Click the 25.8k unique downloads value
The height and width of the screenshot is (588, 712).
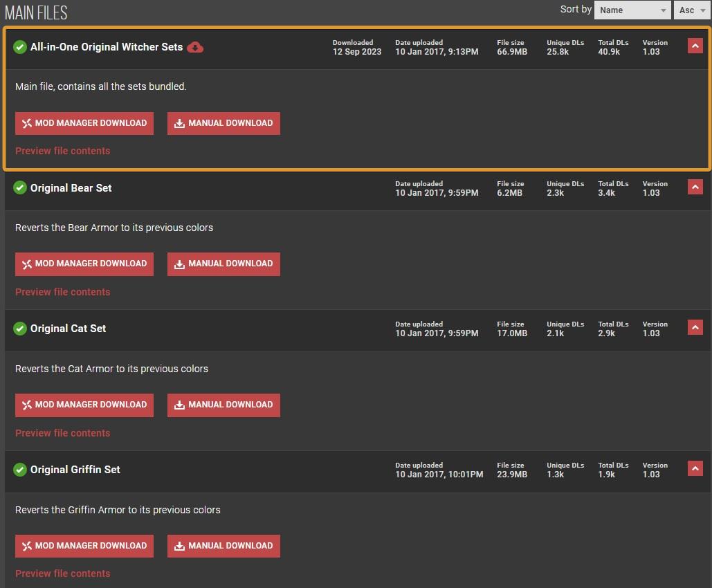(558, 52)
